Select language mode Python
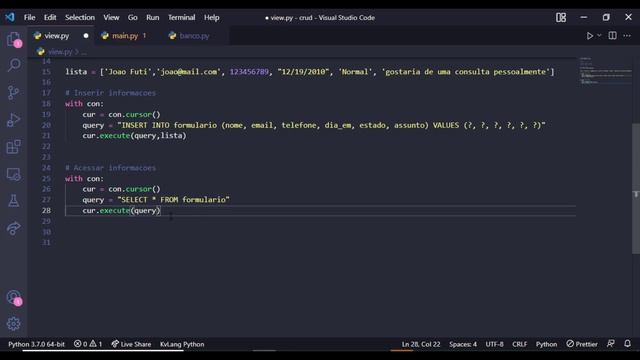 click(546, 344)
